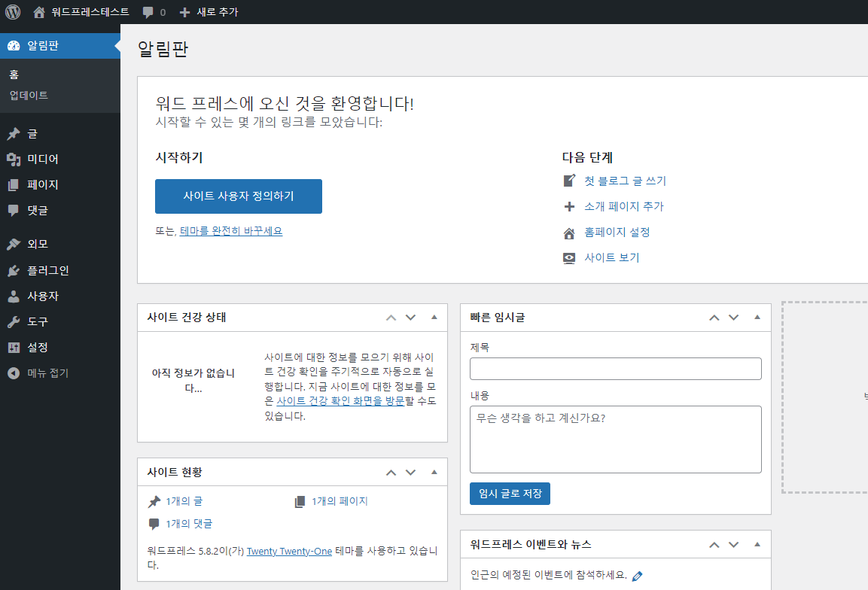The height and width of the screenshot is (590, 868).
Task: Visit the 사이트 건강 확인 화면을 방문 link
Action: tap(340, 400)
